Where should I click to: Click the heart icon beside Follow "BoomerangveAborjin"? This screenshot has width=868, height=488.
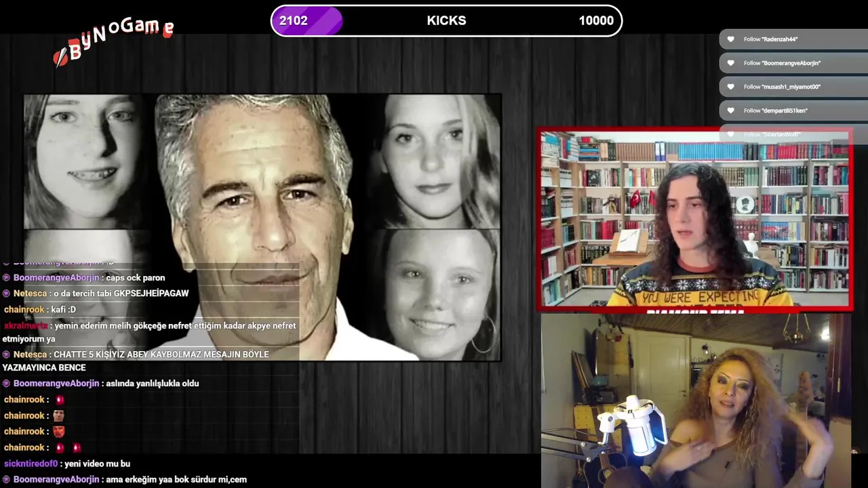pos(730,63)
